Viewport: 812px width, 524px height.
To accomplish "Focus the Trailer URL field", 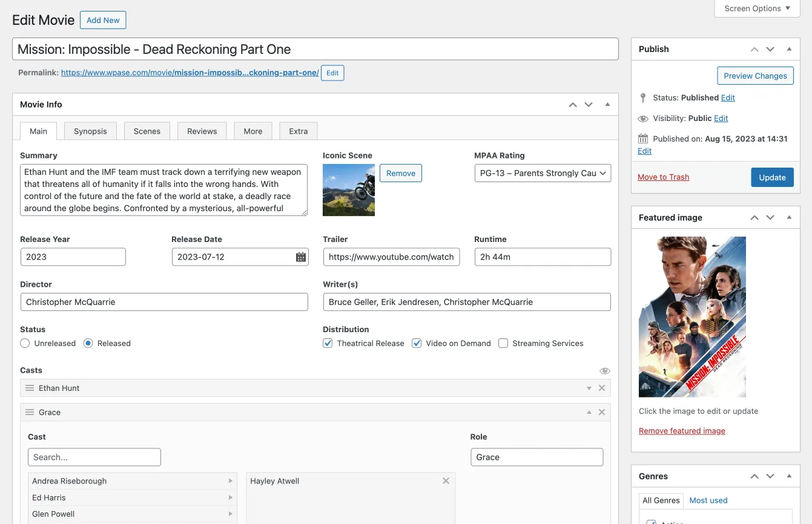I will click(391, 257).
